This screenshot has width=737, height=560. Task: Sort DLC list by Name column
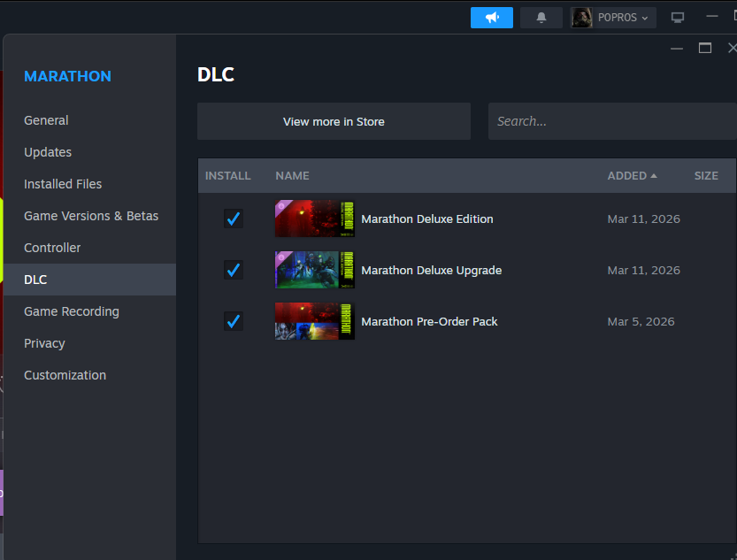292,176
